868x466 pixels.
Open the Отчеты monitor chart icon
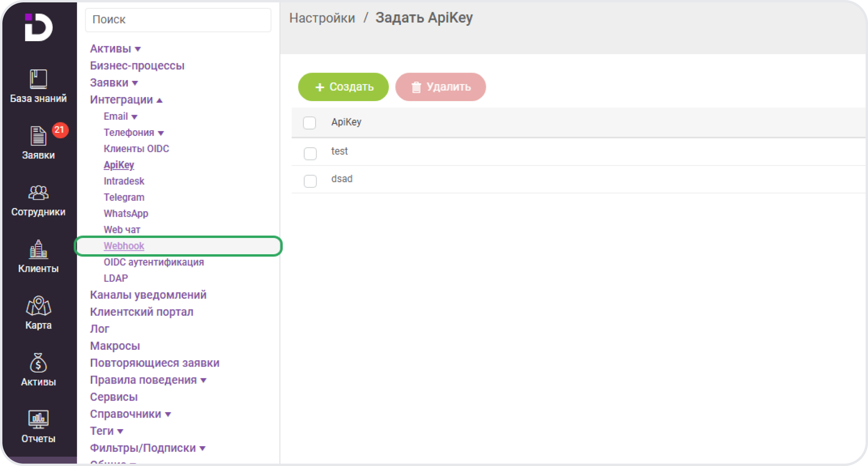(38, 419)
